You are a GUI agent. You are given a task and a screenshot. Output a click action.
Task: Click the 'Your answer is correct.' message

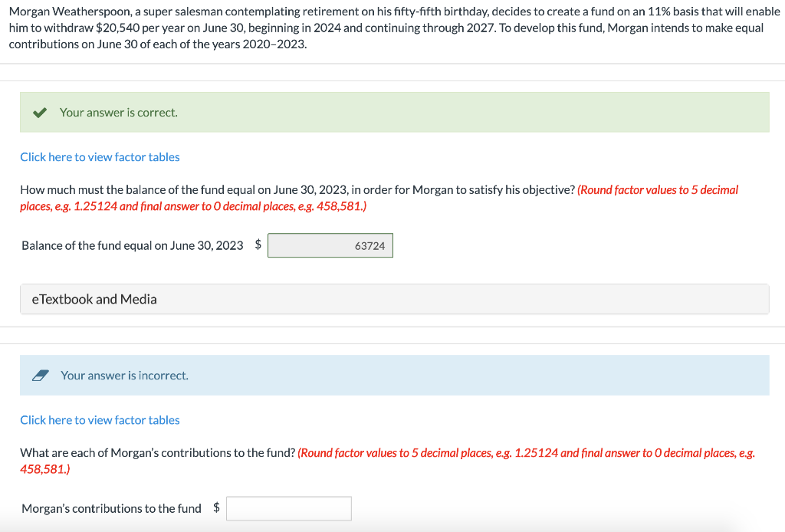tap(119, 113)
